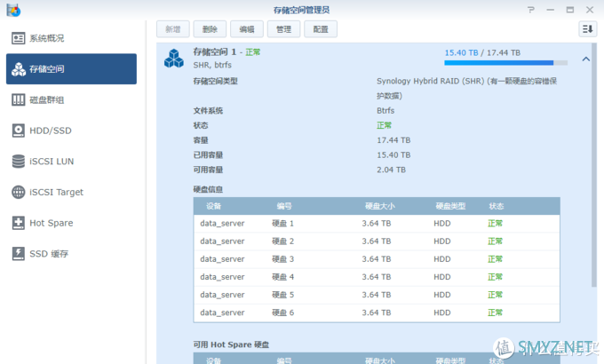This screenshot has width=604, height=364.
Task: Click the Hot Spare plus-drive icon
Action: [x=18, y=223]
